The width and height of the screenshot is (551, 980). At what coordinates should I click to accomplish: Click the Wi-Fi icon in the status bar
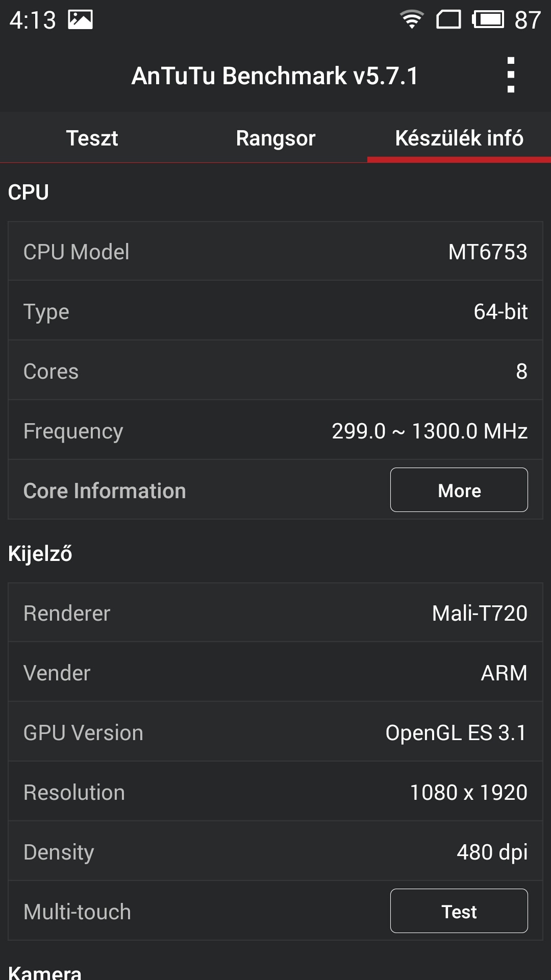pyautogui.click(x=411, y=19)
